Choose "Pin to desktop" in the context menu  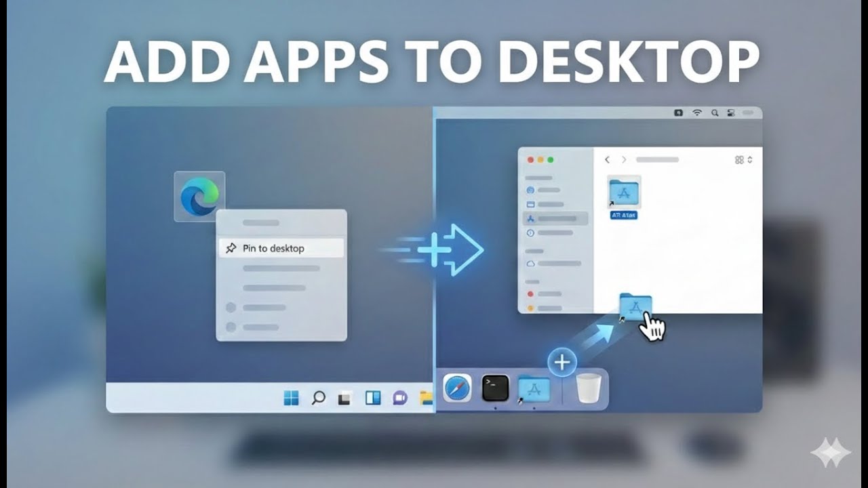(x=281, y=248)
